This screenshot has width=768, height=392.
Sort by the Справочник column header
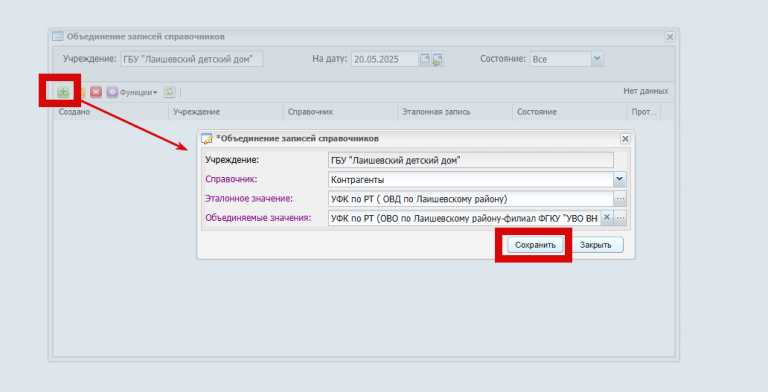click(340, 112)
